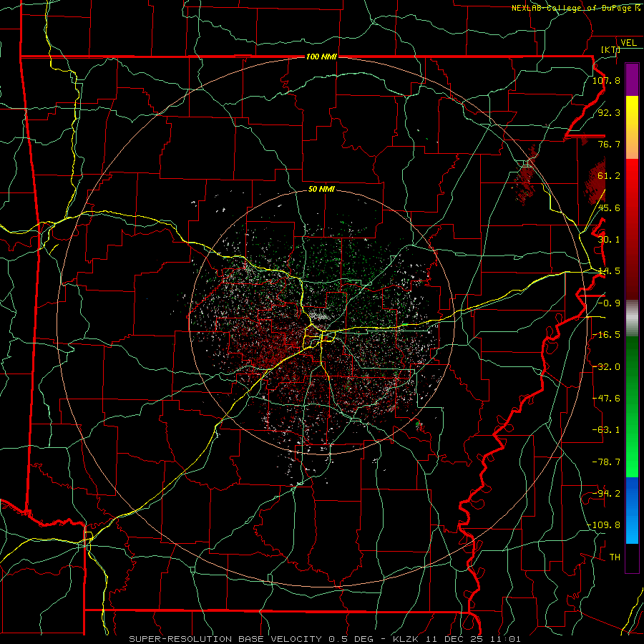Click the 30.1 velocity scale value
The image size is (644, 644).
pos(609,240)
